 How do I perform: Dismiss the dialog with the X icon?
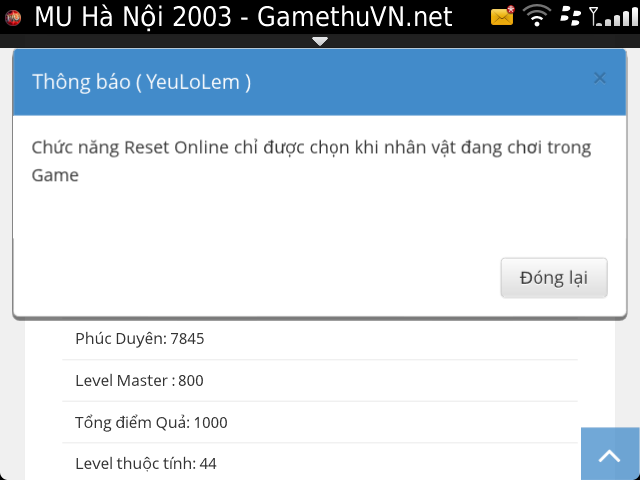(x=599, y=78)
